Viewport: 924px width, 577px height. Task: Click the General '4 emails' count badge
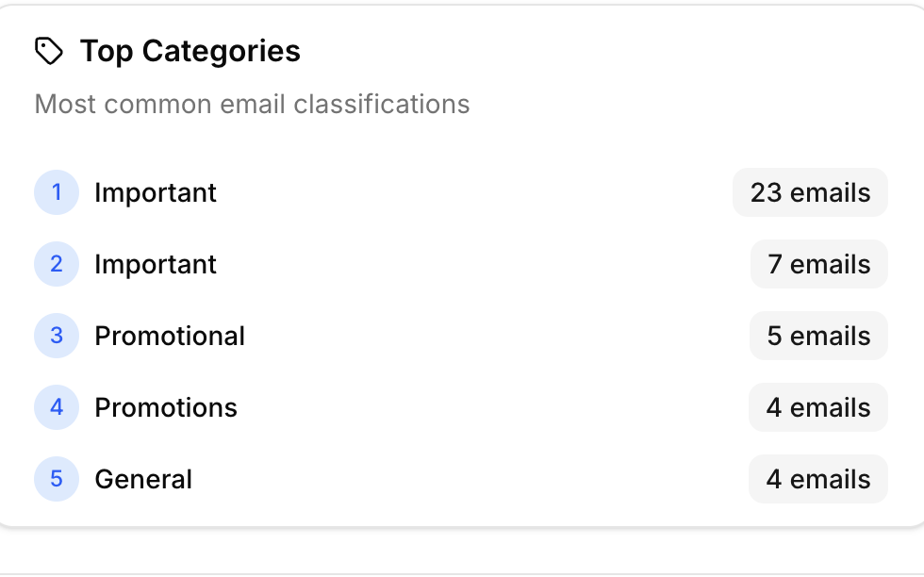point(818,479)
